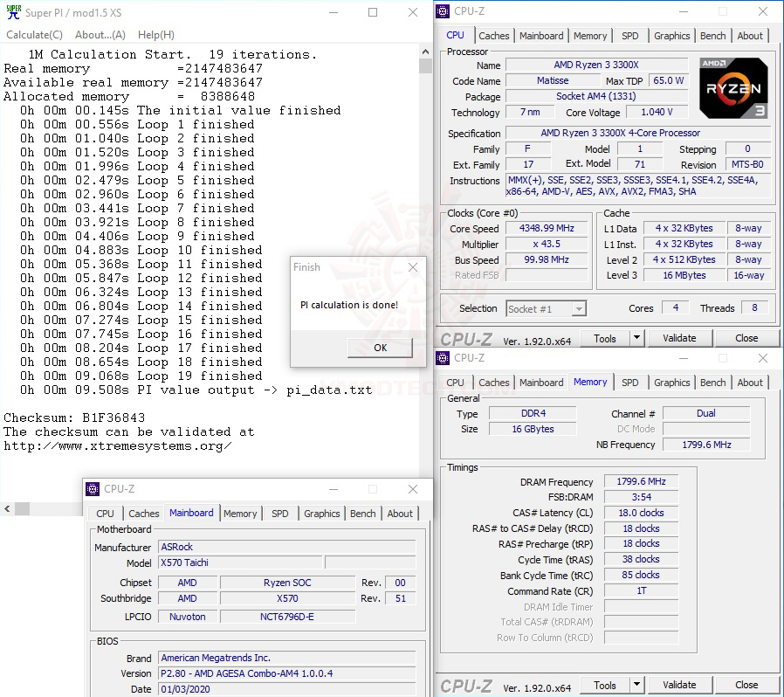Expand Tools dropdown arrow in top CPU-Z window

pyautogui.click(x=636, y=338)
